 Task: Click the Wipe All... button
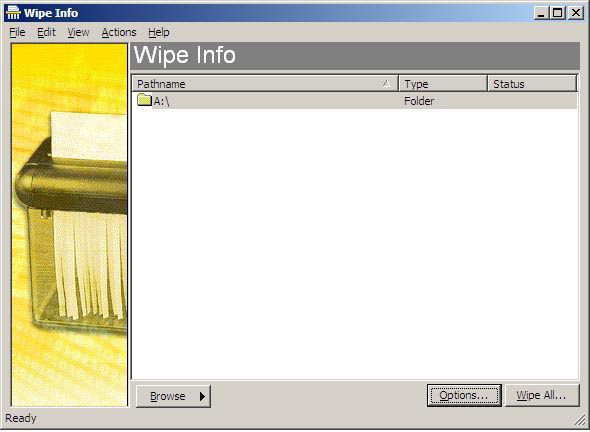[541, 395]
